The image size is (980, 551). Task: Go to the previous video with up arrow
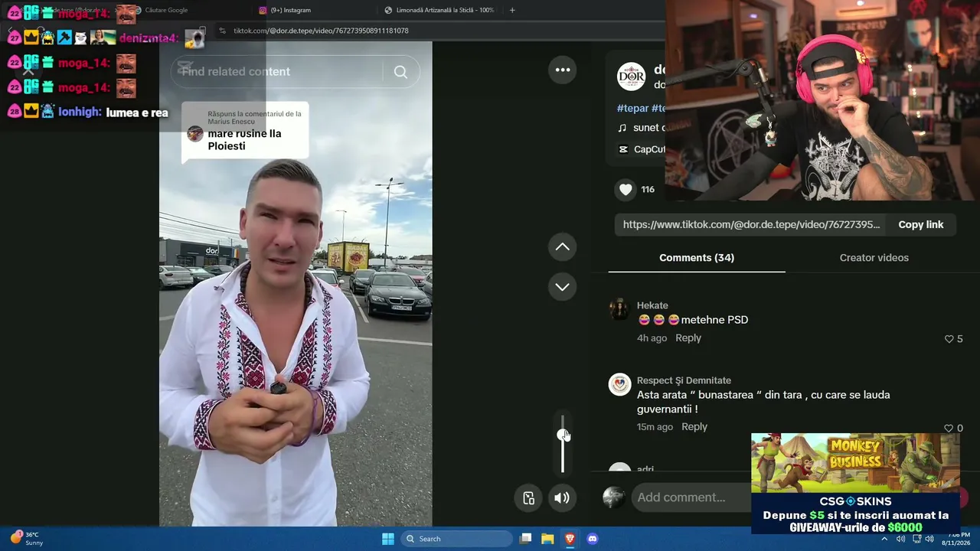pos(563,246)
